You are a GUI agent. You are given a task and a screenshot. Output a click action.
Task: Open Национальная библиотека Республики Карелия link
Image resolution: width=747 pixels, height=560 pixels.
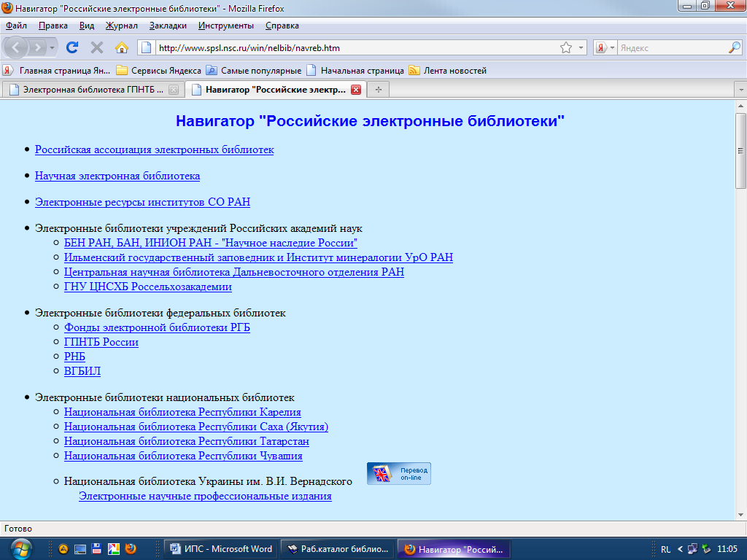(182, 412)
